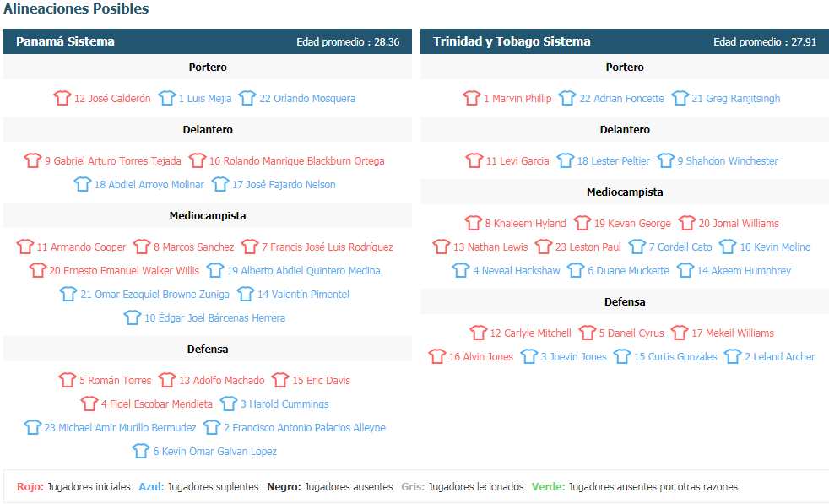Click the blue jersey icon for Leland Archer

click(732, 356)
